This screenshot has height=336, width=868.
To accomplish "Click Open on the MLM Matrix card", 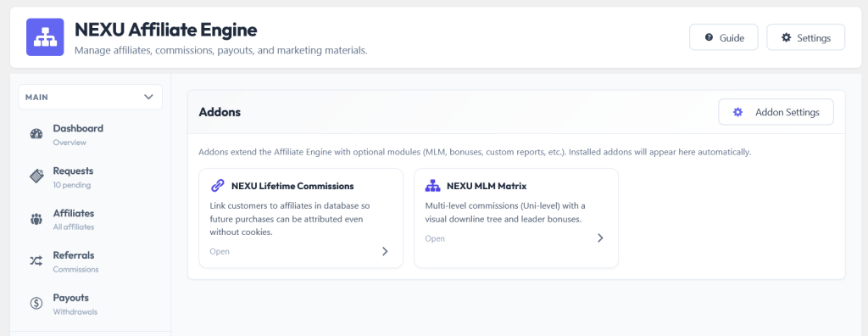I will tap(435, 238).
